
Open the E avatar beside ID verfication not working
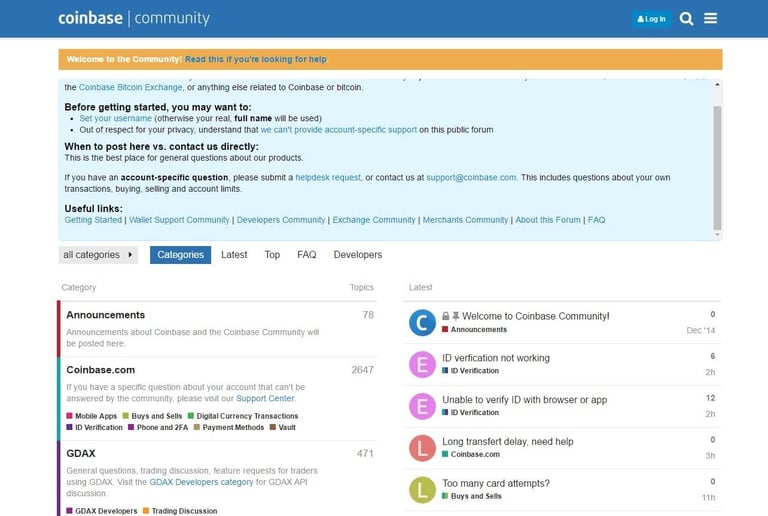(422, 365)
